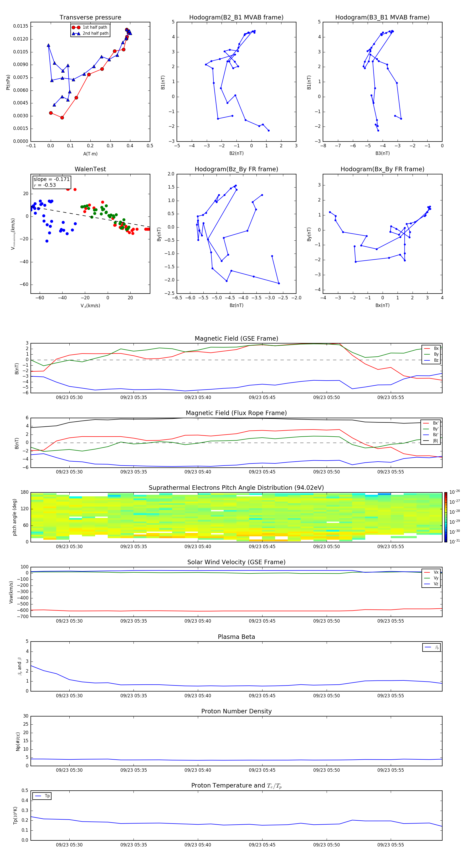Select the "2nd half path" legend entry
Viewport: 473px width, 868px height.
tap(90, 33)
